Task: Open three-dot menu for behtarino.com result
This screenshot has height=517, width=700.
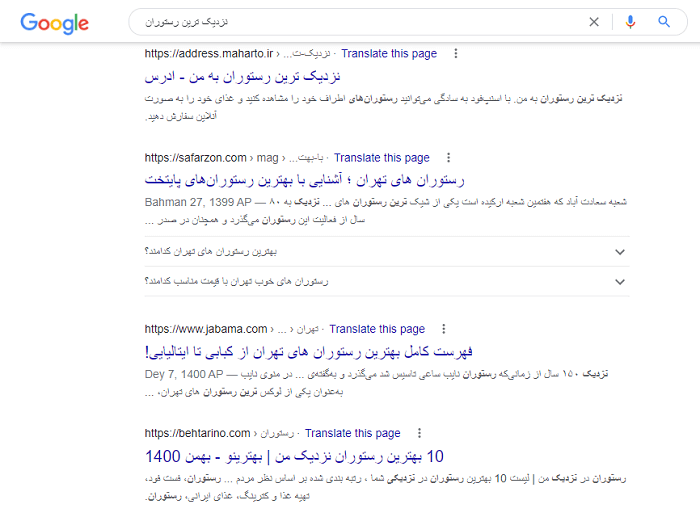Action: tap(419, 433)
